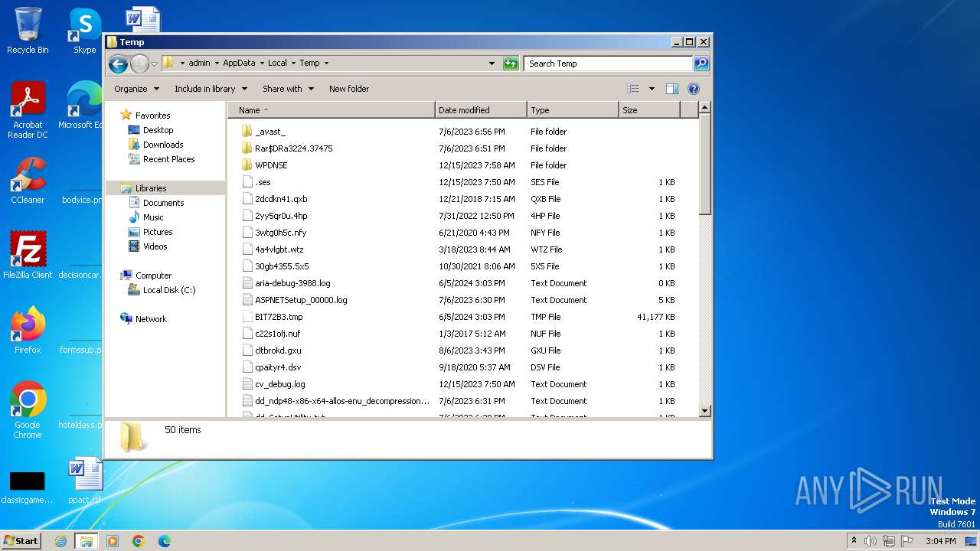
Task: Open Include in library menu
Action: pyautogui.click(x=210, y=89)
